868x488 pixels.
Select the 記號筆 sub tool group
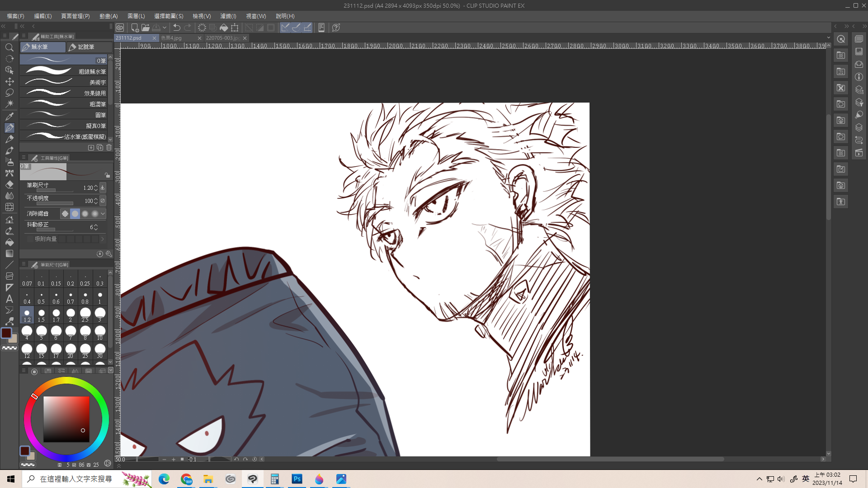(90, 47)
